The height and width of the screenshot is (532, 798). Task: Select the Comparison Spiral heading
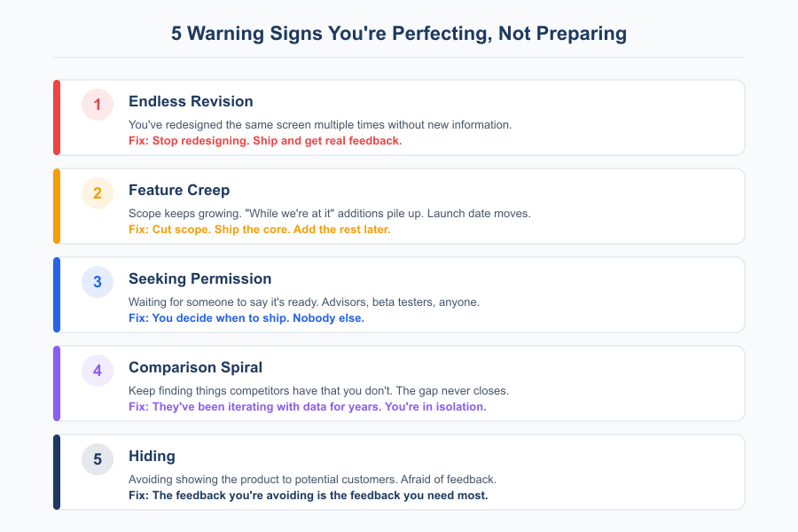coord(195,368)
